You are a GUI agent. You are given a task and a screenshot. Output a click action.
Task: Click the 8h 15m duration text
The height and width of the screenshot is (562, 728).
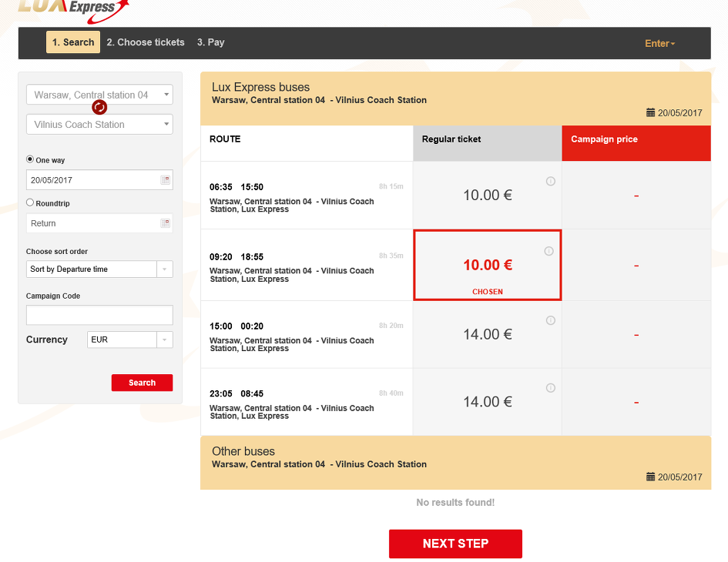click(x=391, y=186)
